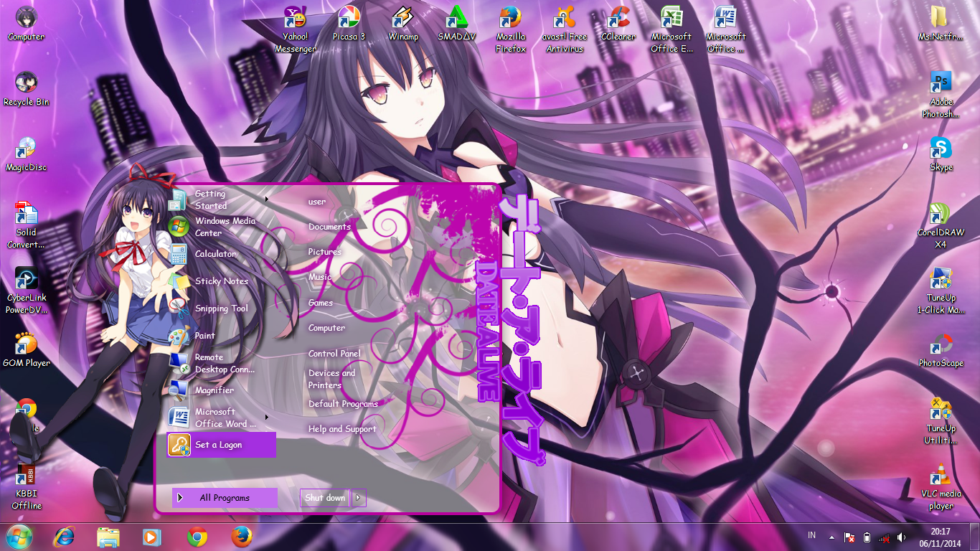Open Remote Desktop Connection in the Start menu
Image resolution: width=980 pixels, height=551 pixels.
[221, 363]
